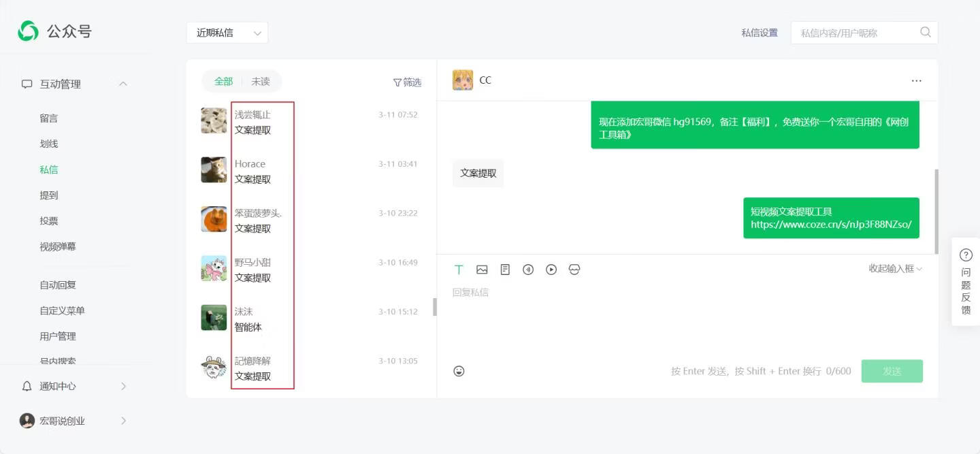
Task: Open the CC conversation options ellipsis menu
Action: click(916, 80)
